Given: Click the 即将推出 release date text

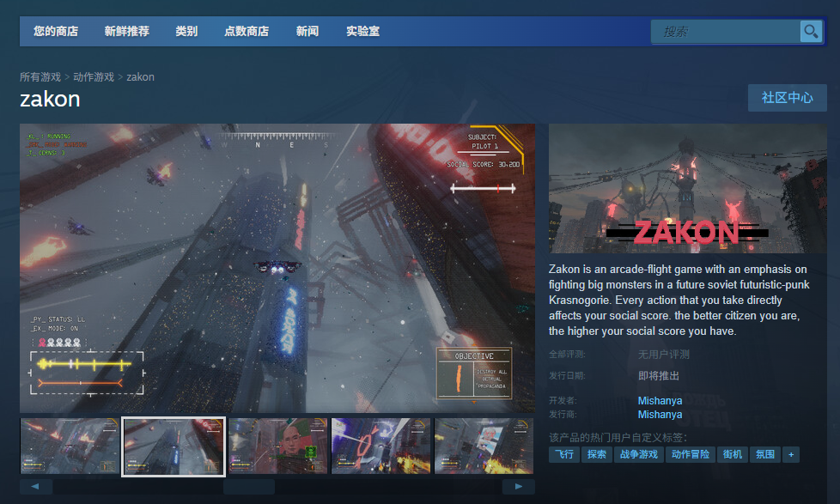Looking at the screenshot, I should 659,376.
